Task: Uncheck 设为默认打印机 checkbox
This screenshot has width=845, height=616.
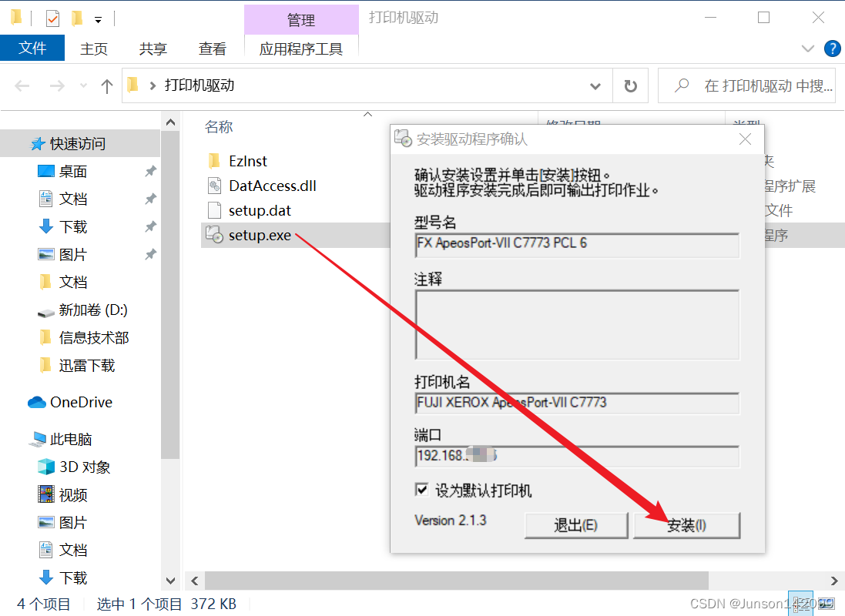Action: click(x=421, y=490)
